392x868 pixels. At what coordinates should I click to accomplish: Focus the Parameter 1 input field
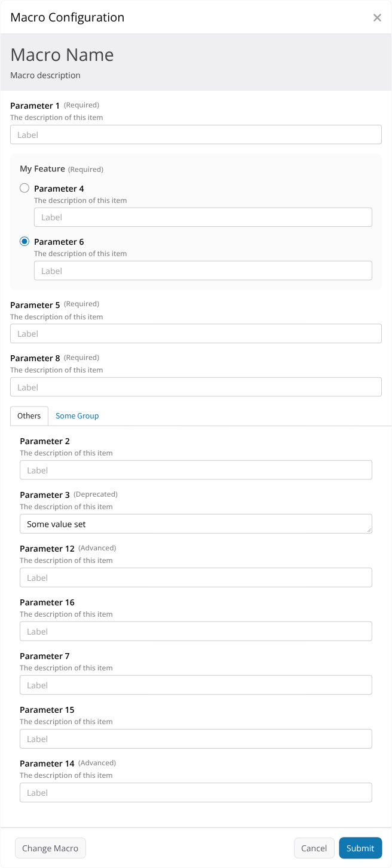click(x=196, y=134)
